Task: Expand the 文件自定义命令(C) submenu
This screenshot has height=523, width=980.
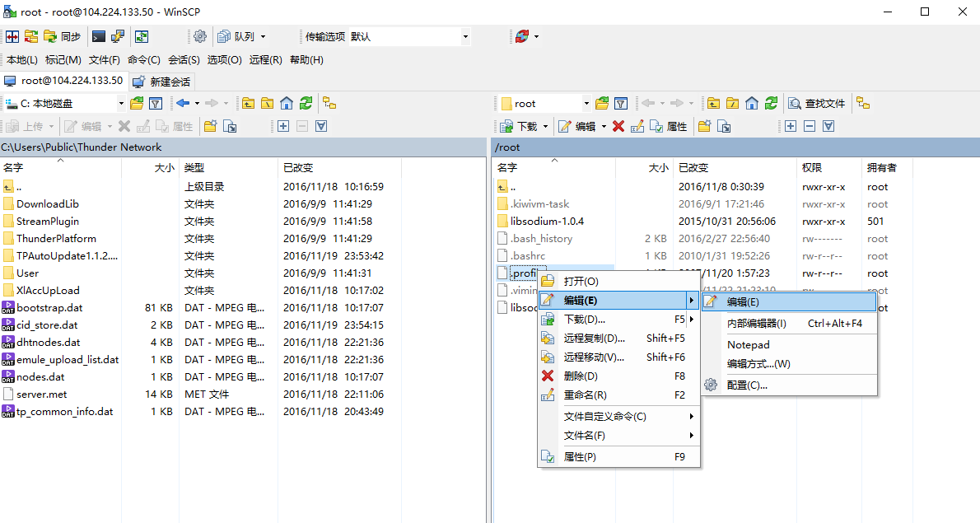Action: coord(618,416)
